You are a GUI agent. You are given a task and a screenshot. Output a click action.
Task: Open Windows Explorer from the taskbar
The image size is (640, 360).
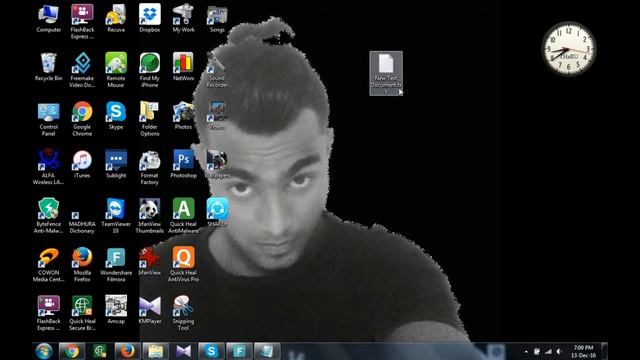coord(156,351)
